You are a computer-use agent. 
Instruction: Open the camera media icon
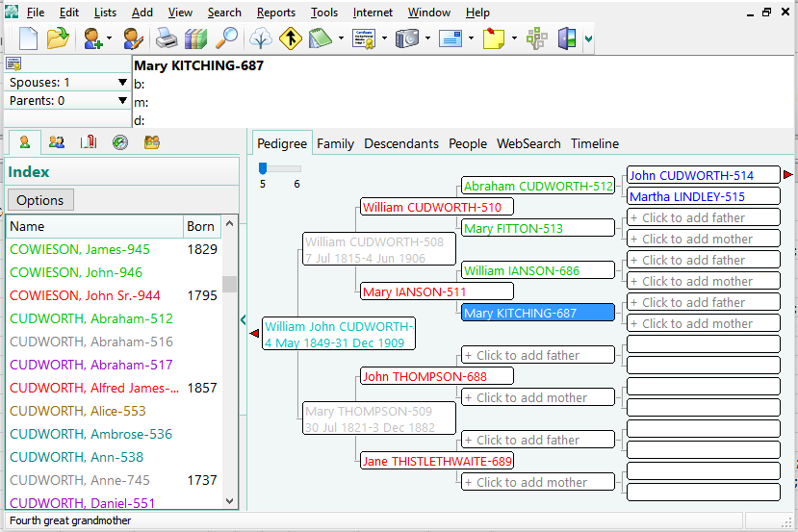(x=407, y=38)
